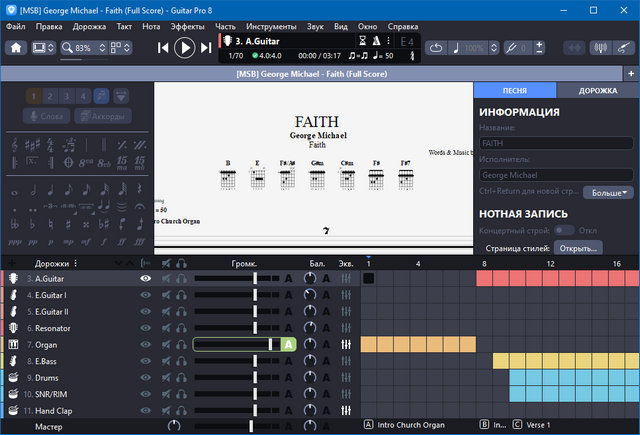The width and height of the screenshot is (640, 435).
Task: Click the E.Bass track instrument icon
Action: (x=15, y=361)
